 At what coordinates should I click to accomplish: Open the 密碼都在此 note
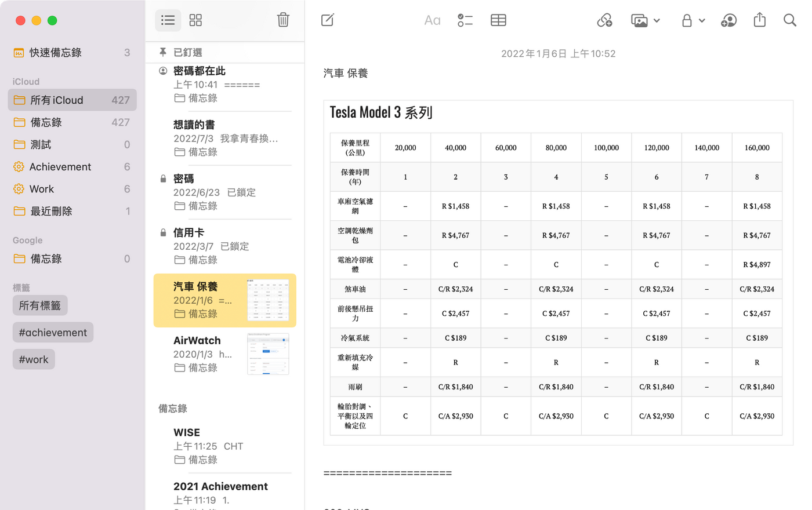pyautogui.click(x=225, y=85)
